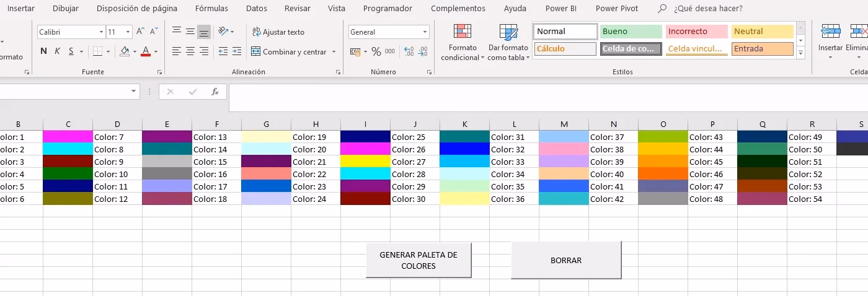Apply thousands separator 000 icon
Viewport: 868px width, 296px height.
(x=391, y=51)
